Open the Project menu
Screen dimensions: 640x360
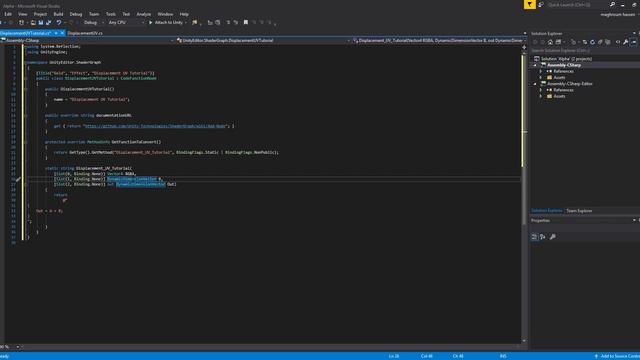tap(40, 14)
